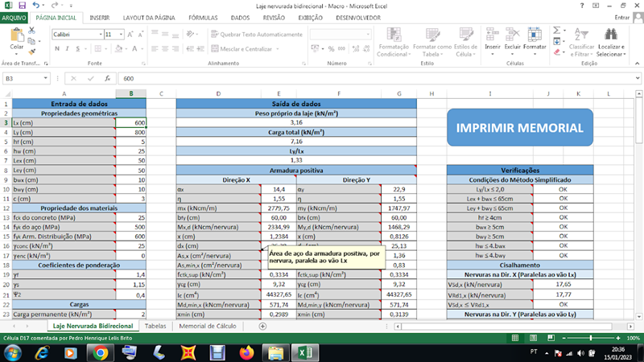Click the formula bar showing 600
The image size is (644, 362).
click(376, 78)
